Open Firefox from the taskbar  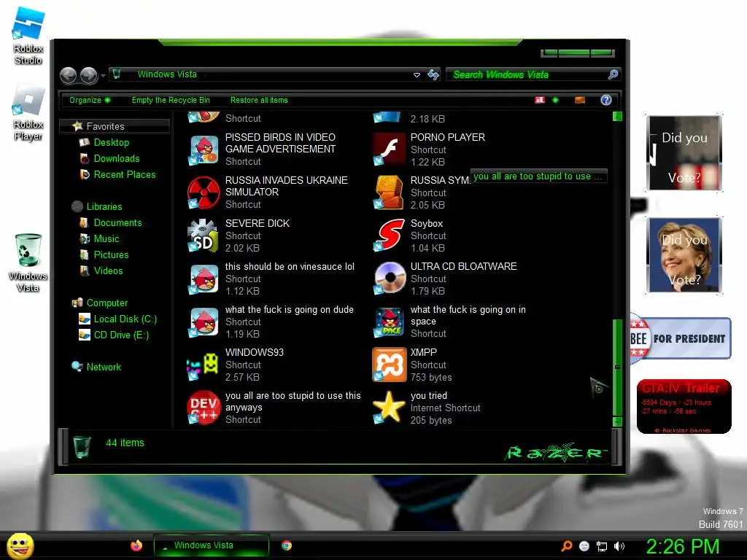(136, 545)
